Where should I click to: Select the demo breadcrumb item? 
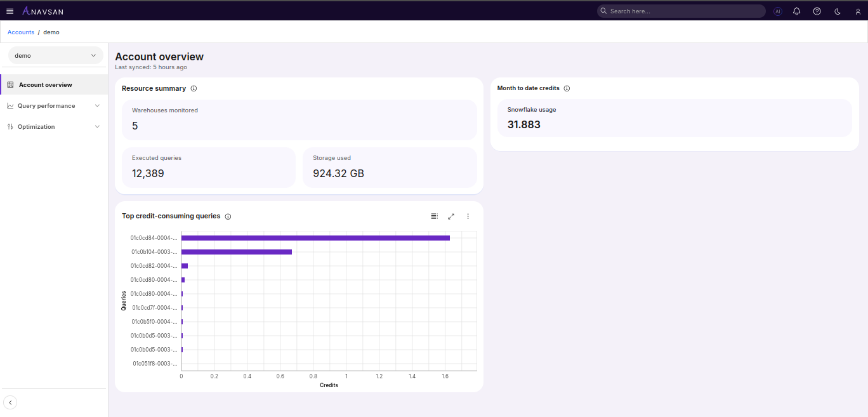[51, 32]
